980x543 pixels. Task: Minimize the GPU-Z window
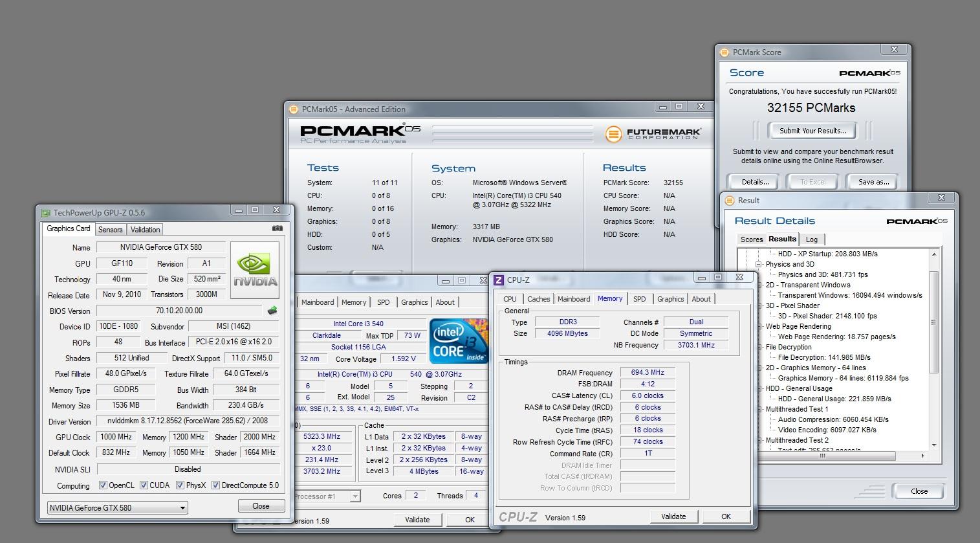239,210
